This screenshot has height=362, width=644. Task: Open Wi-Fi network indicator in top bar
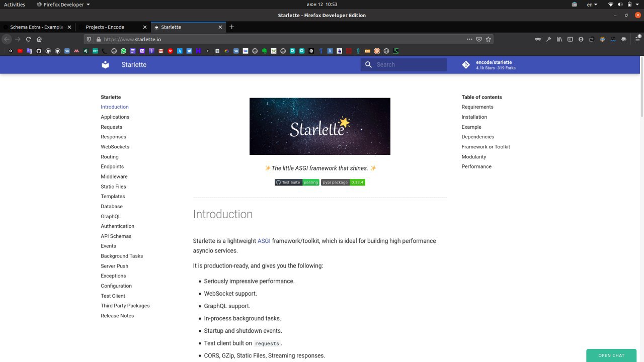pyautogui.click(x=611, y=5)
